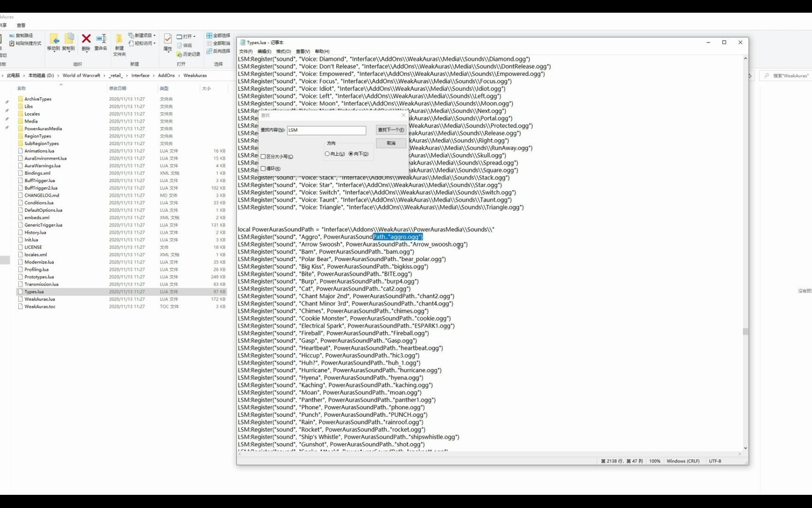Sort by Size (大小) column header
The image size is (812, 508).
point(206,88)
